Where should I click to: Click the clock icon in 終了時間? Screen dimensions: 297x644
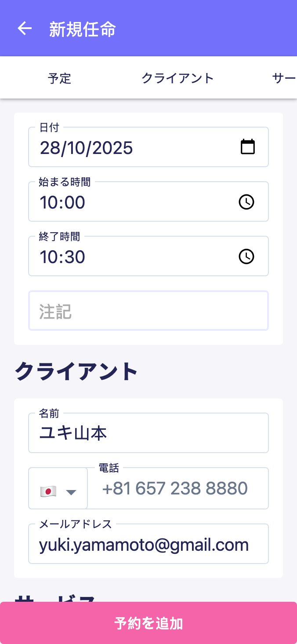(246, 256)
